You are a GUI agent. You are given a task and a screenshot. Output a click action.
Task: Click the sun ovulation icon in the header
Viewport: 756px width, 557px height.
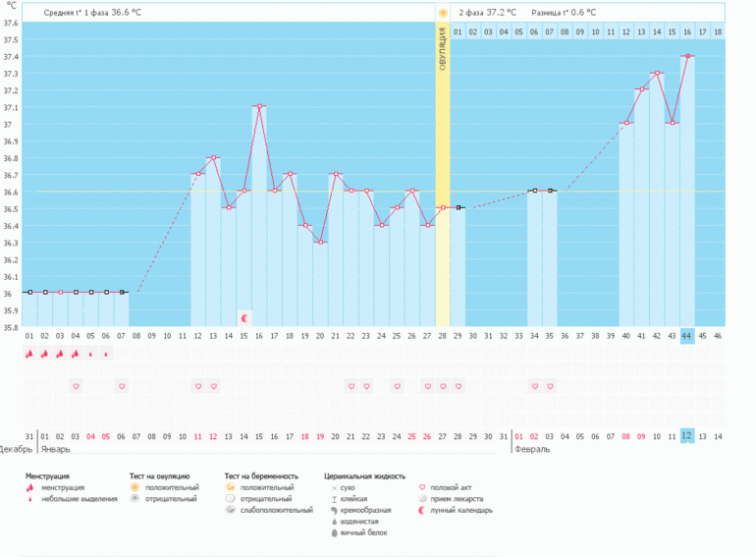pyautogui.click(x=443, y=13)
